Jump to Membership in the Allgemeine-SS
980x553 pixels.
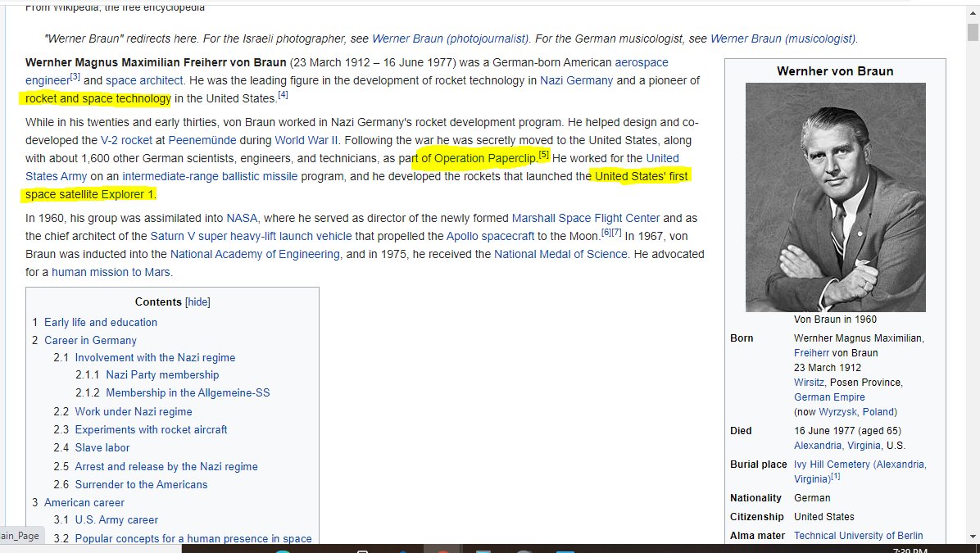tap(188, 394)
